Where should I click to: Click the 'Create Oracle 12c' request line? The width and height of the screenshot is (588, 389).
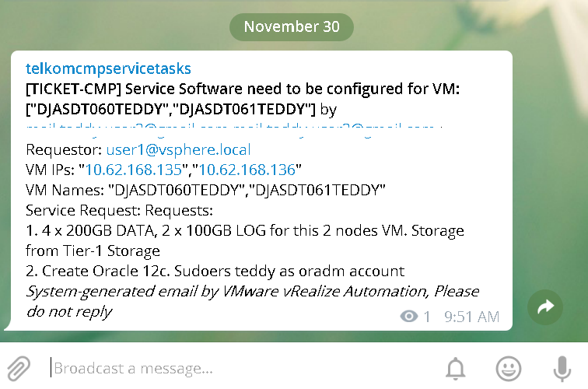coord(215,271)
